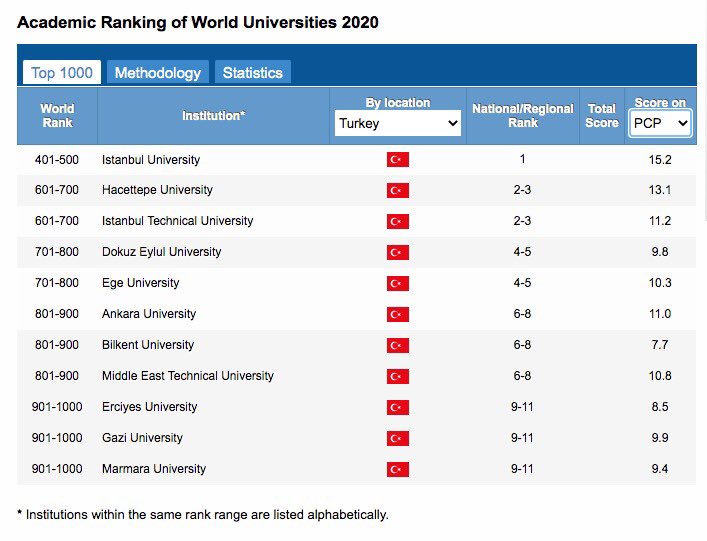
Task: Click the Academic Ranking of World Universities heading
Action: pos(197,23)
